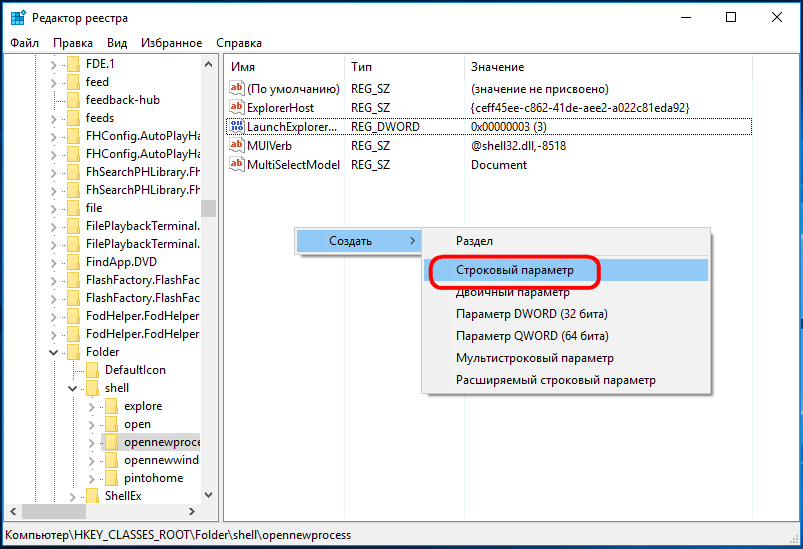This screenshot has height=549, width=803.
Task: Select the FodHelper.FodHelper first tree entry
Action: coord(142,316)
